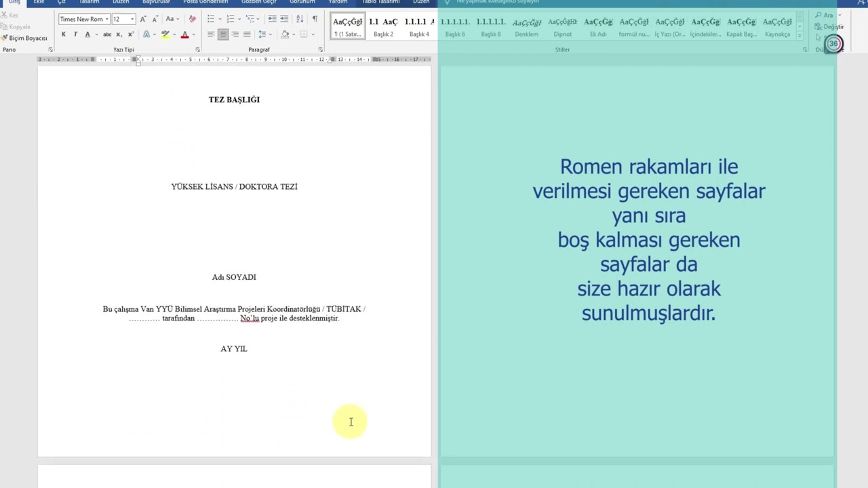The image size is (868, 488).
Task: Insert a numbered list
Action: (231, 19)
